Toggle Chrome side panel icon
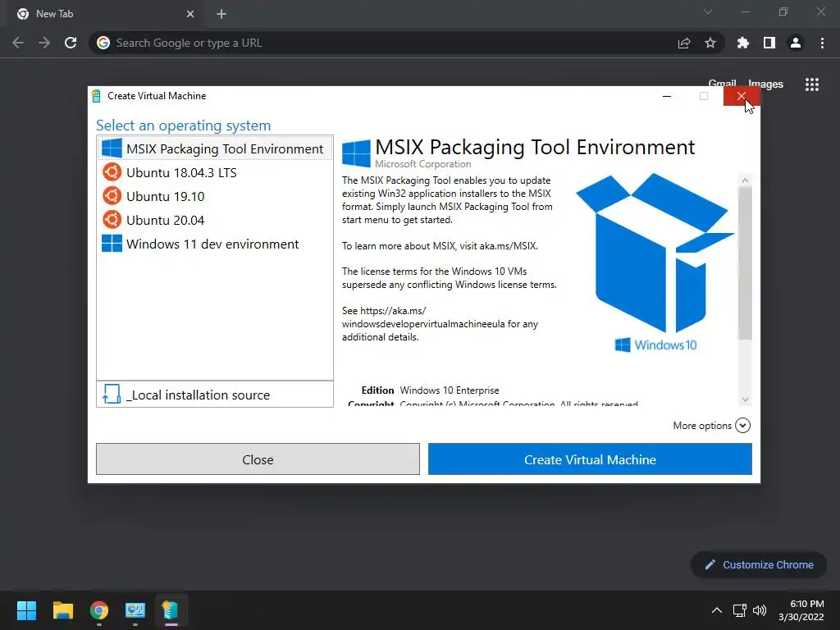This screenshot has height=630, width=840. 769,43
